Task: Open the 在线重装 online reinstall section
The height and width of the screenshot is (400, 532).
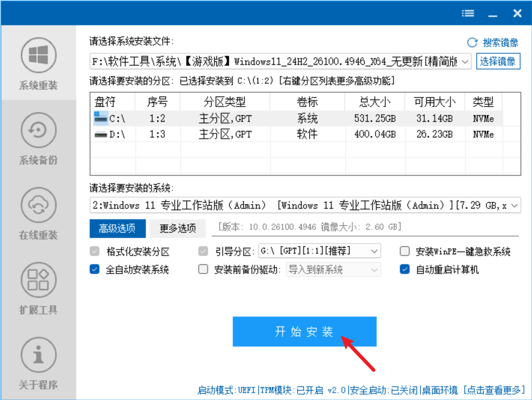Action: point(38,213)
